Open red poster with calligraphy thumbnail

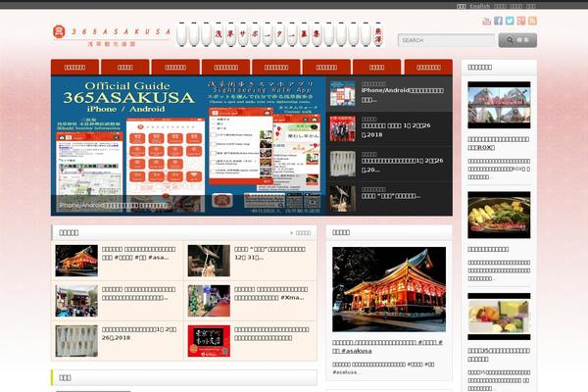click(209, 341)
